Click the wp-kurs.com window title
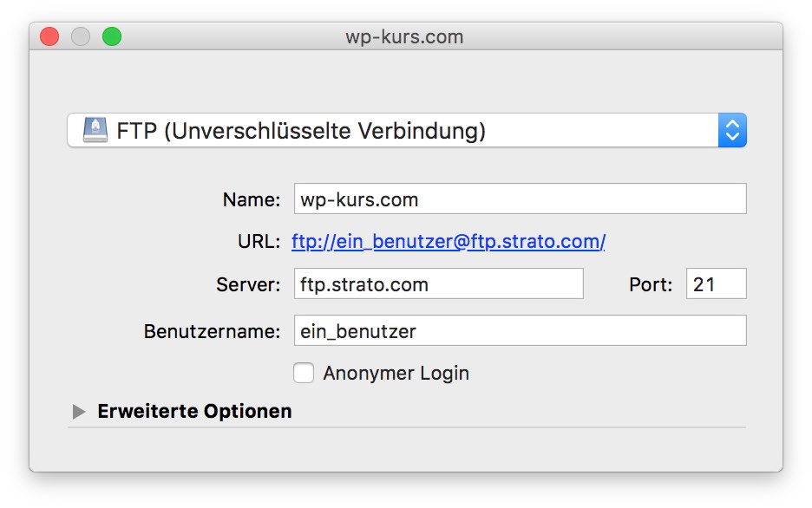The image size is (812, 508). tap(404, 37)
